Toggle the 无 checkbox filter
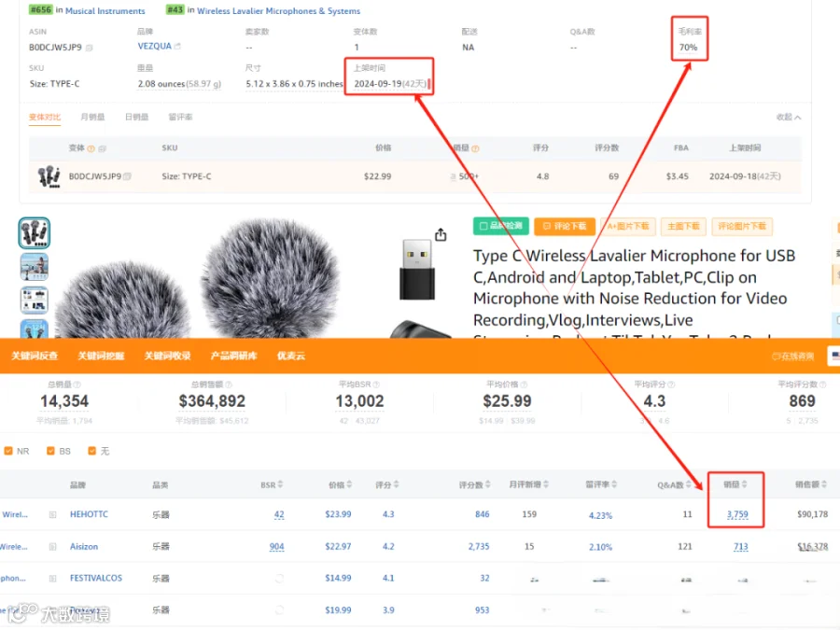Screen dimensions: 840x630 [92, 451]
